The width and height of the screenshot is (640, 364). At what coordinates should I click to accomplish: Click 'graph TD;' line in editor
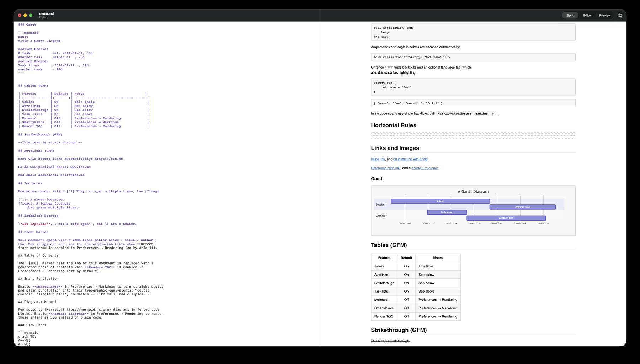(27, 337)
